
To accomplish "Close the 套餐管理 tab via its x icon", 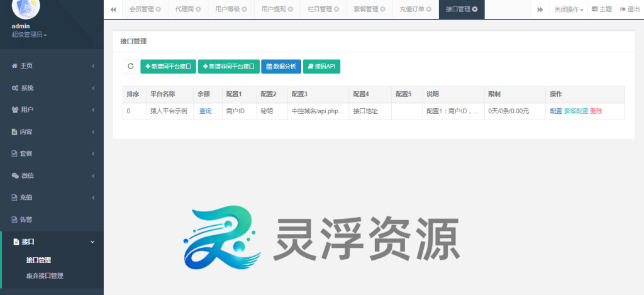I will pyautogui.click(x=382, y=9).
